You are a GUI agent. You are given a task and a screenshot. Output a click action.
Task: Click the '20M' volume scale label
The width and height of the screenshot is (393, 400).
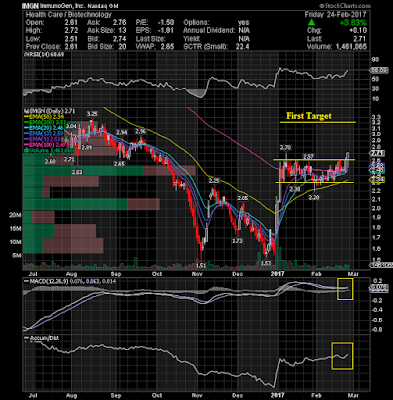tap(15, 215)
